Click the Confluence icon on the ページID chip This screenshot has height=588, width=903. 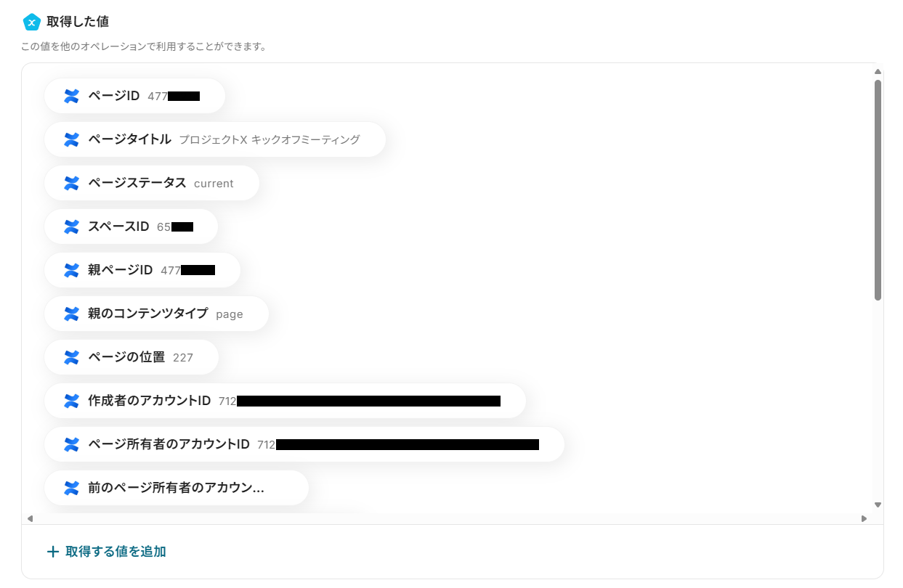click(x=70, y=95)
